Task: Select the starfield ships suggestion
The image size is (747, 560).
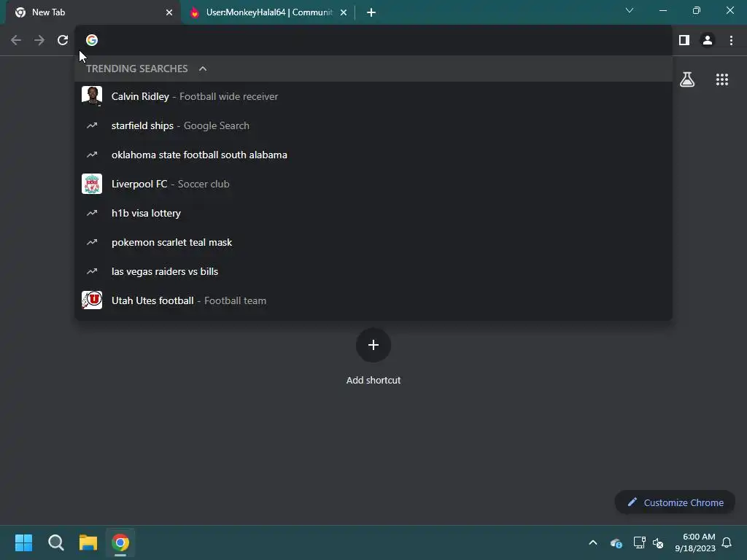Action: [x=373, y=125]
